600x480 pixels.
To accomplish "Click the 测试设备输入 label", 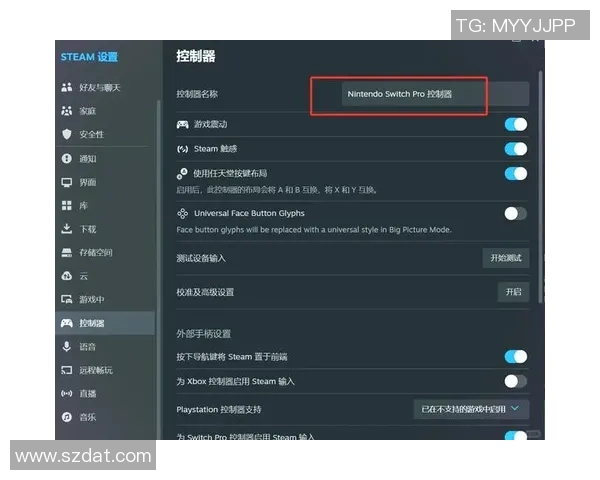I will [201, 258].
